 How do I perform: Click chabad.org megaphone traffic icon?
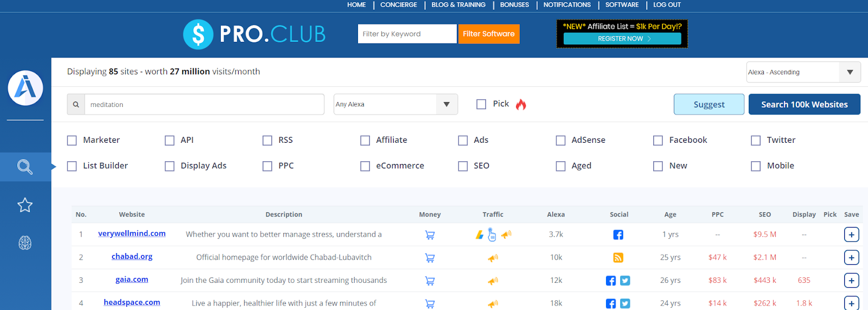pos(493,258)
